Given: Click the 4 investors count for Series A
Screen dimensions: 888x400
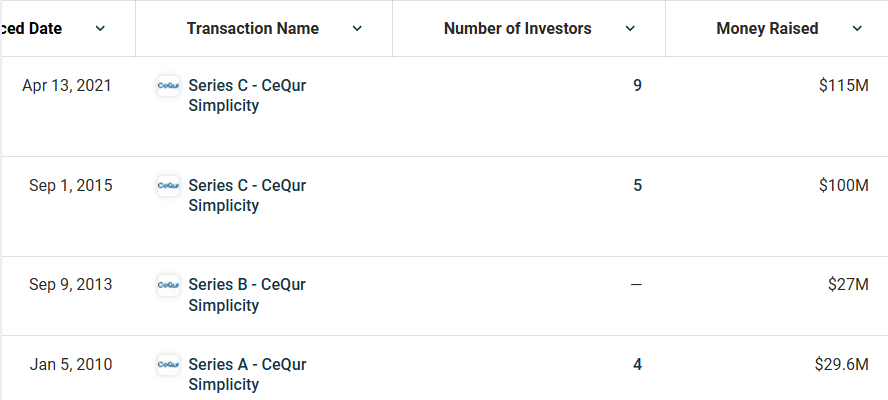Looking at the screenshot, I should point(637,364).
